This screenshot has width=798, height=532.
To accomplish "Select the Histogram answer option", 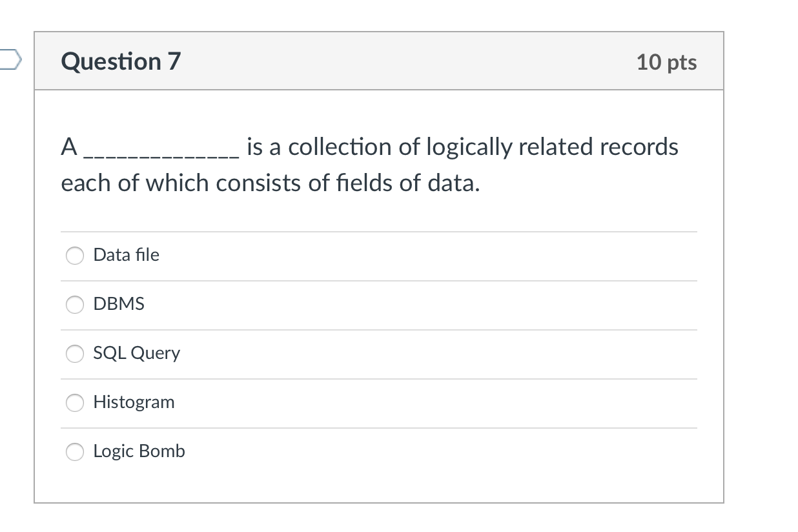I will pos(74,403).
